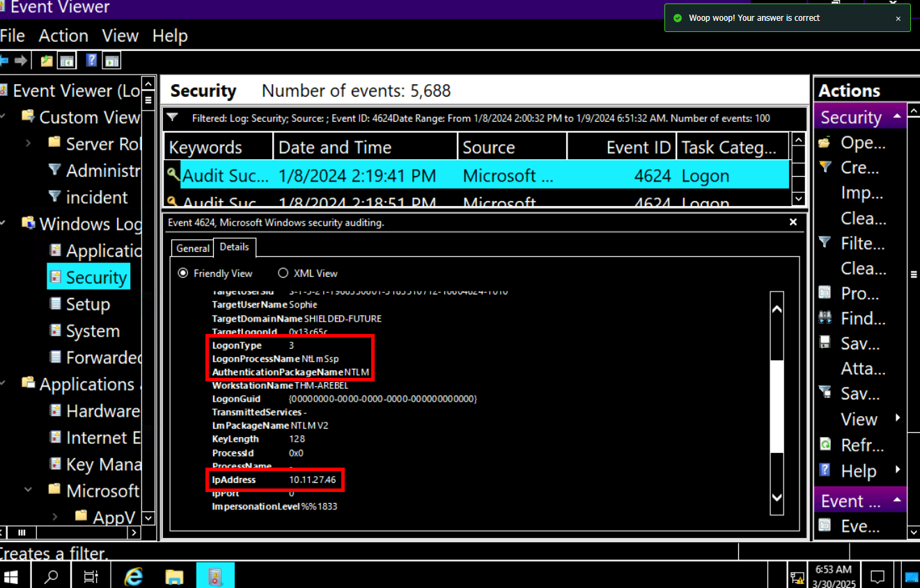Collapse the Security actions section header
Viewport: 920px width, 588px height.
pos(897,116)
